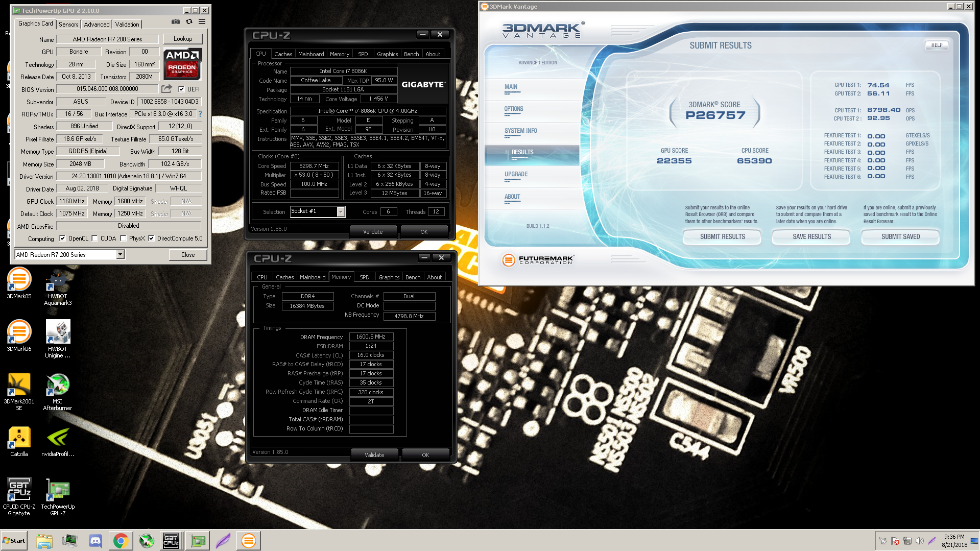
Task: Click the Core Speed value field
Action: pos(315,166)
